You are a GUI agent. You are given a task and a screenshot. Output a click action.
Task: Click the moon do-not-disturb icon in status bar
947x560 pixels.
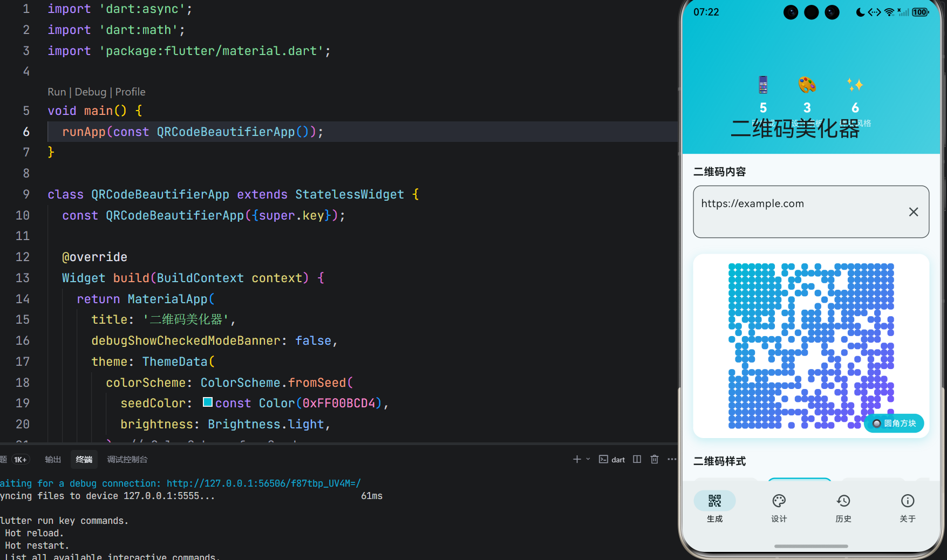pos(860,12)
